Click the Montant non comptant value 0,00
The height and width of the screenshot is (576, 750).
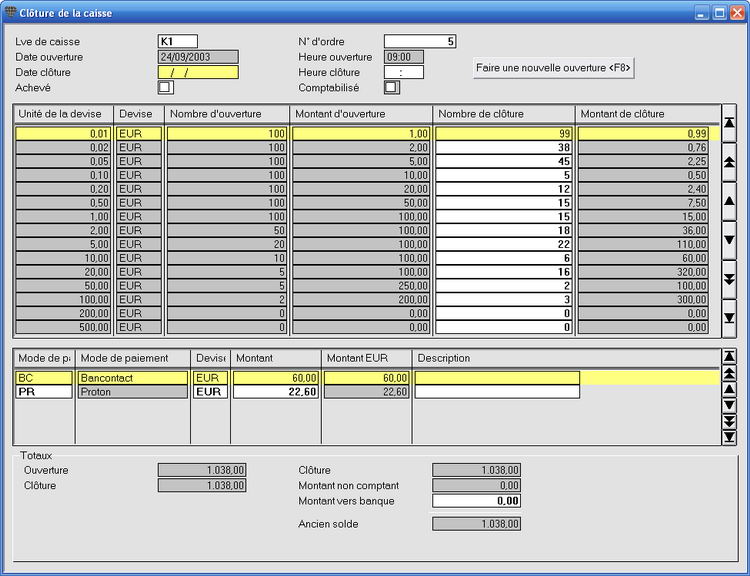476,486
